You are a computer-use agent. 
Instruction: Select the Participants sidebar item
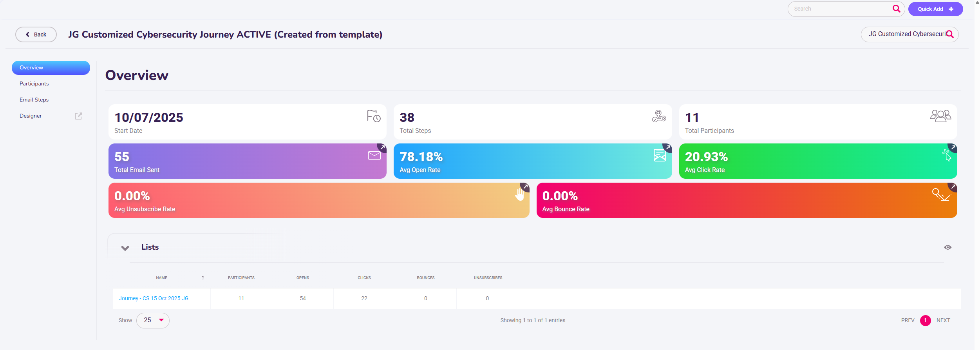[x=34, y=83]
